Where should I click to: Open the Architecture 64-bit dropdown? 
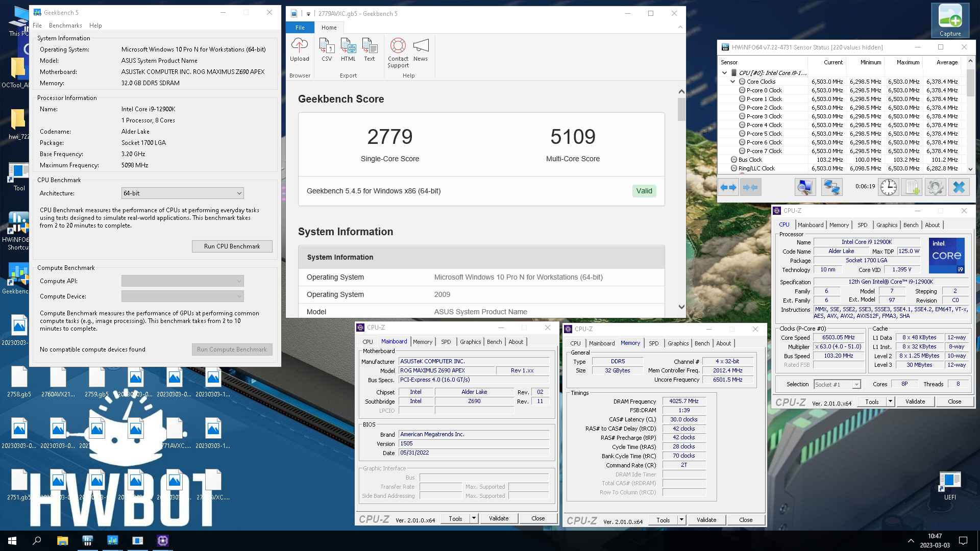[182, 193]
